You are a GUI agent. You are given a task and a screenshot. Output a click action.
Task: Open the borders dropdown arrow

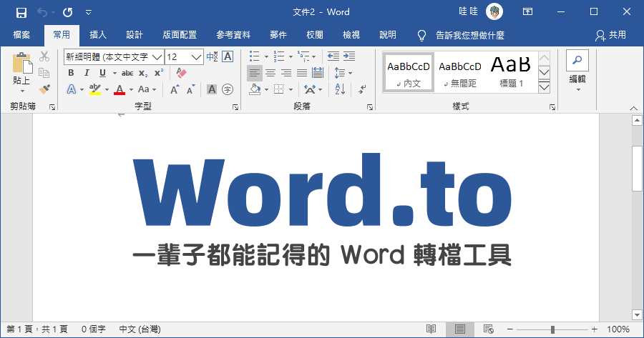point(291,89)
